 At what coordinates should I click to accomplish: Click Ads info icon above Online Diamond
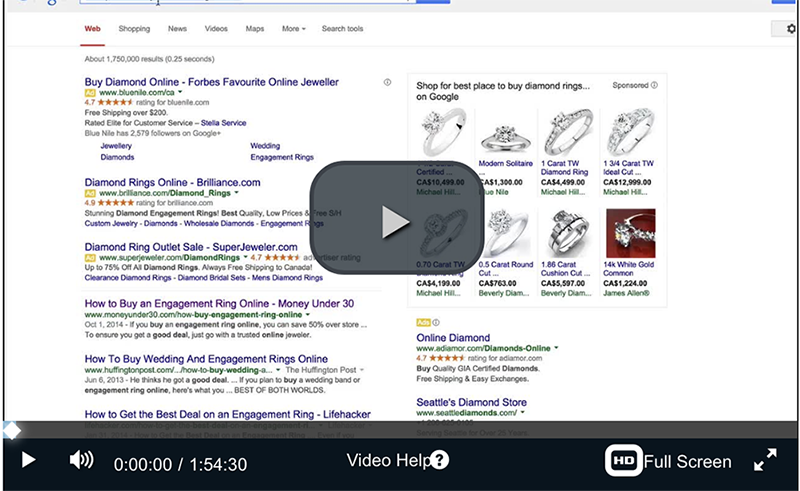click(x=436, y=323)
